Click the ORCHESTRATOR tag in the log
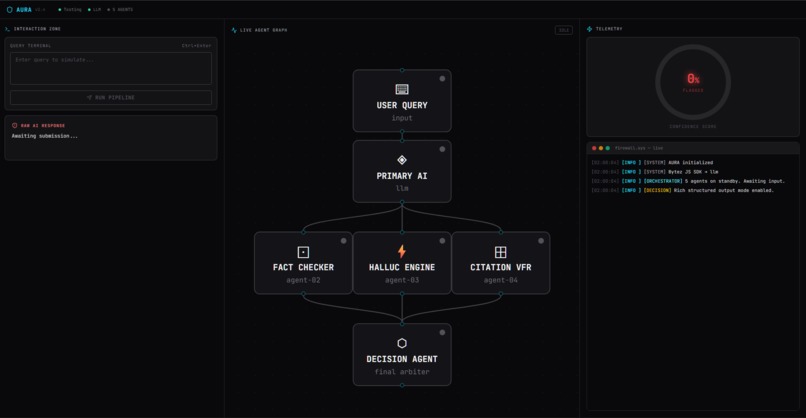Screen dimensions: 806x418 [x=663, y=181]
